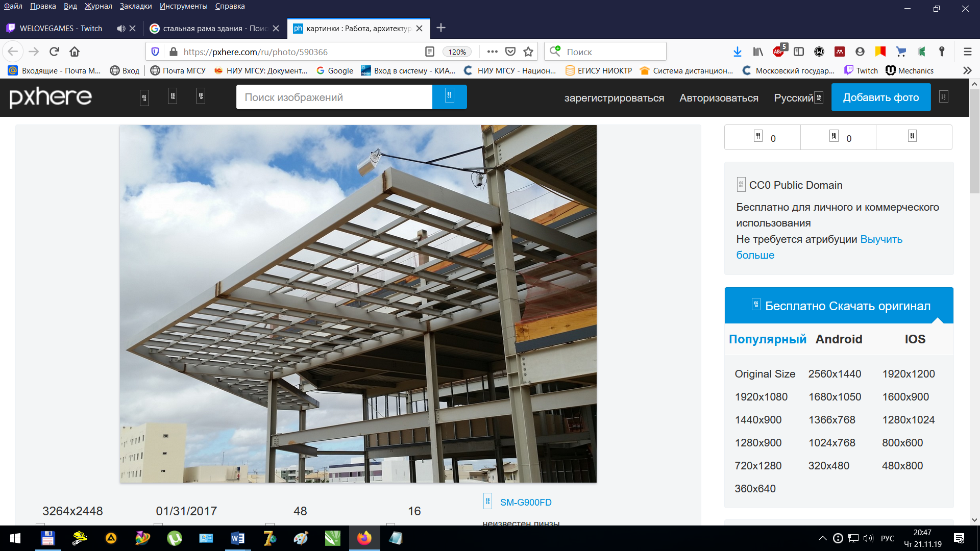Go to the Firefox home page icon
Viewport: 980px width, 551px height.
(x=75, y=52)
